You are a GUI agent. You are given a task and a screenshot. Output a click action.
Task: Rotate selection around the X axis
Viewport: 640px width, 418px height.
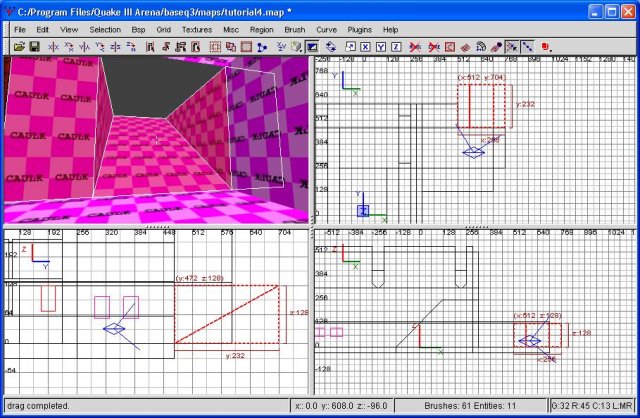point(69,47)
